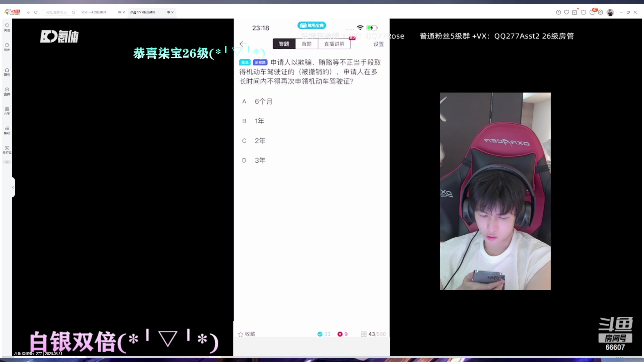The height and width of the screenshot is (362, 644).
Task: Click 收藏 star to favorite question
Action: pos(247,334)
